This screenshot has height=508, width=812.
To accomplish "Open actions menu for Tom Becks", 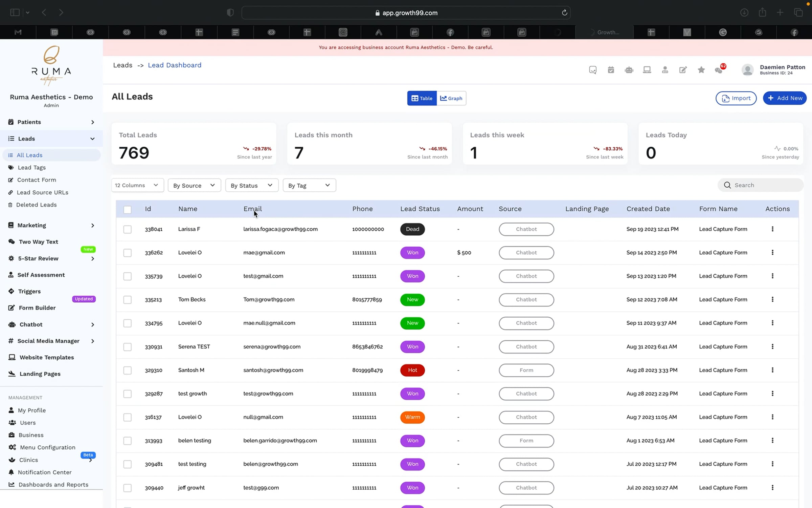I will (772, 300).
